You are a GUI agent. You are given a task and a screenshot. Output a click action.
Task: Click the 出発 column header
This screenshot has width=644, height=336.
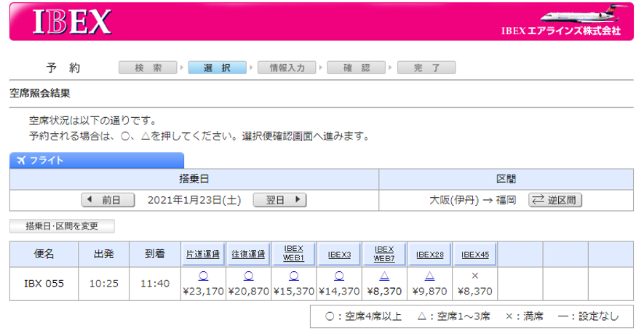tap(104, 254)
